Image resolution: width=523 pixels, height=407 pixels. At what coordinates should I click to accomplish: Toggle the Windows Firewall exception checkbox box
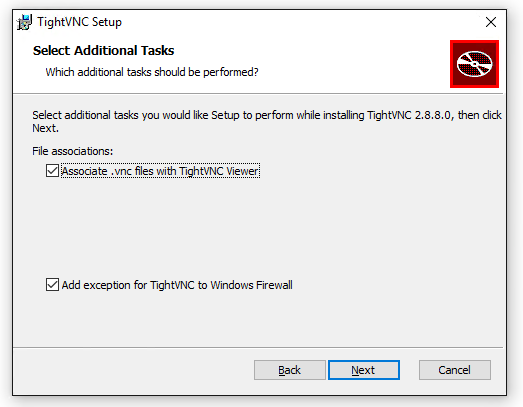coord(52,285)
